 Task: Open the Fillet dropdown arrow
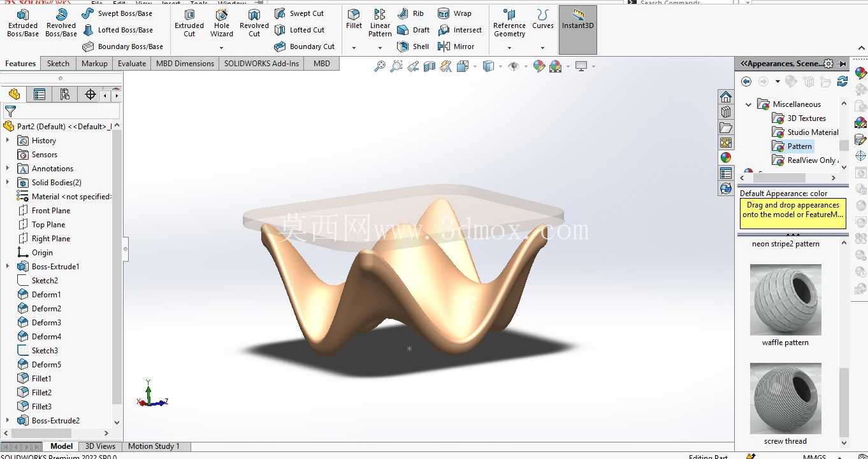pos(354,48)
